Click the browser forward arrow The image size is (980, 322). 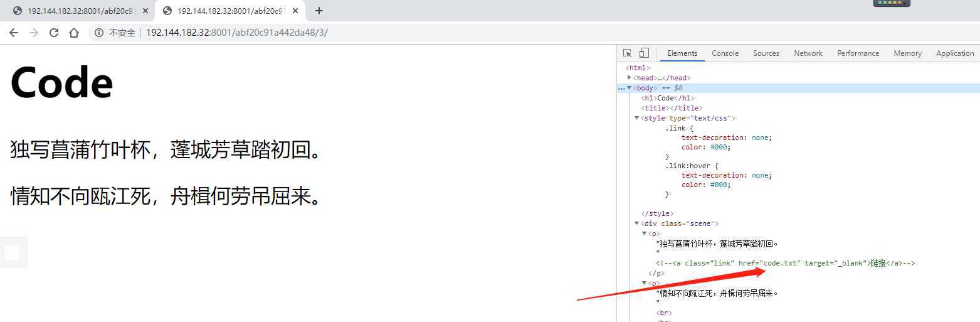pyautogui.click(x=34, y=33)
